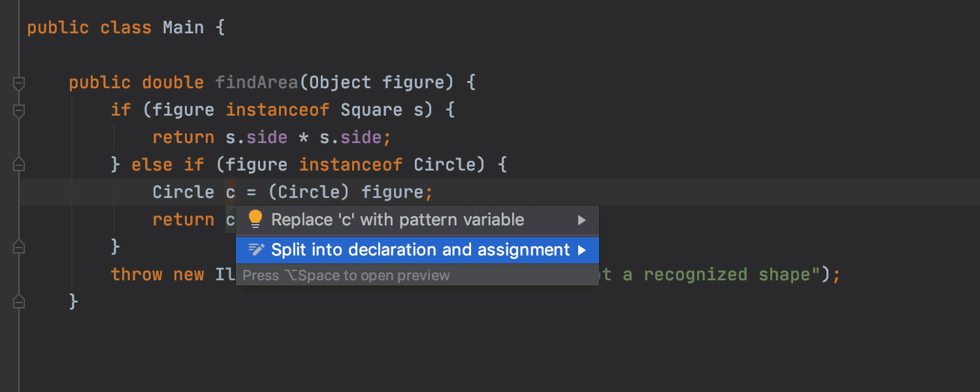980x392 pixels.
Task: Click the fold icon beside the instanceof Square line
Action: coord(18,110)
